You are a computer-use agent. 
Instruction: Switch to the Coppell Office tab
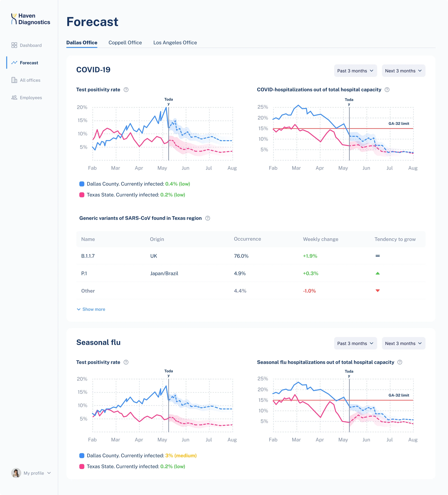(125, 43)
